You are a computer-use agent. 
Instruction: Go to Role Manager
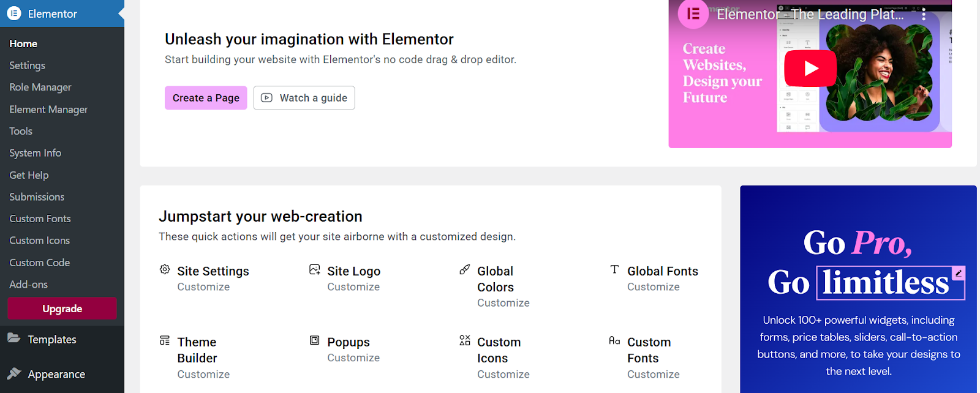pyautogui.click(x=40, y=88)
